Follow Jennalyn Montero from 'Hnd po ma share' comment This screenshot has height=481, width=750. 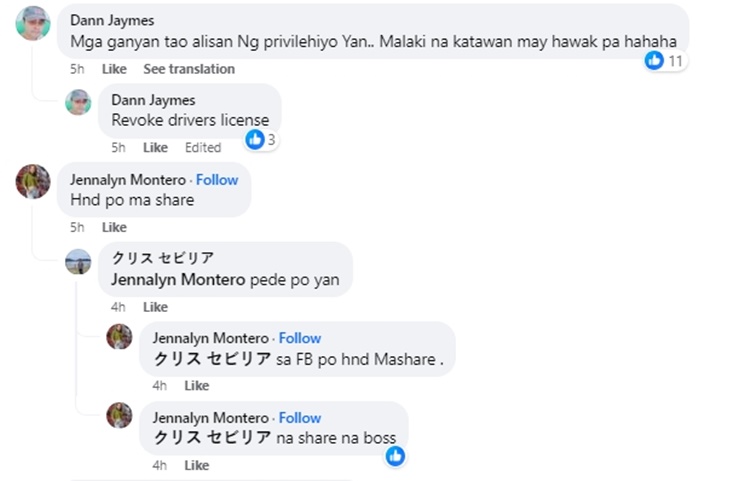pos(217,180)
